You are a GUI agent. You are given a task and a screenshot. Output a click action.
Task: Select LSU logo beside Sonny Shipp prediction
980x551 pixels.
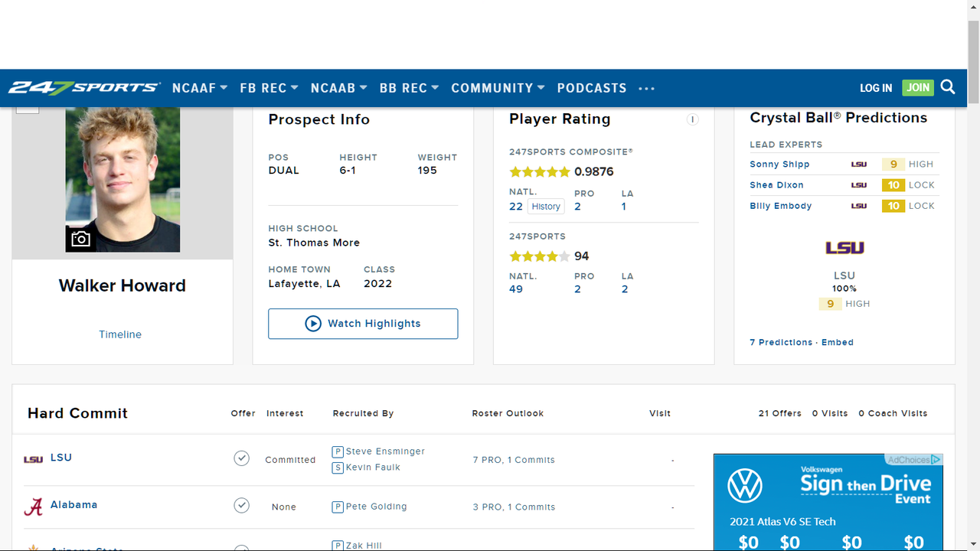(859, 164)
